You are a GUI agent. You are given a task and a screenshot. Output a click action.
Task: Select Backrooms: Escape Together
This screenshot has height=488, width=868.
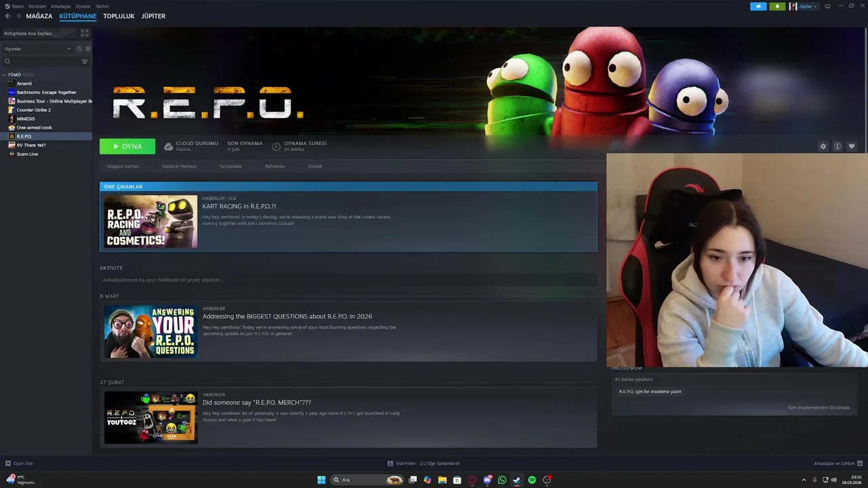pos(46,92)
